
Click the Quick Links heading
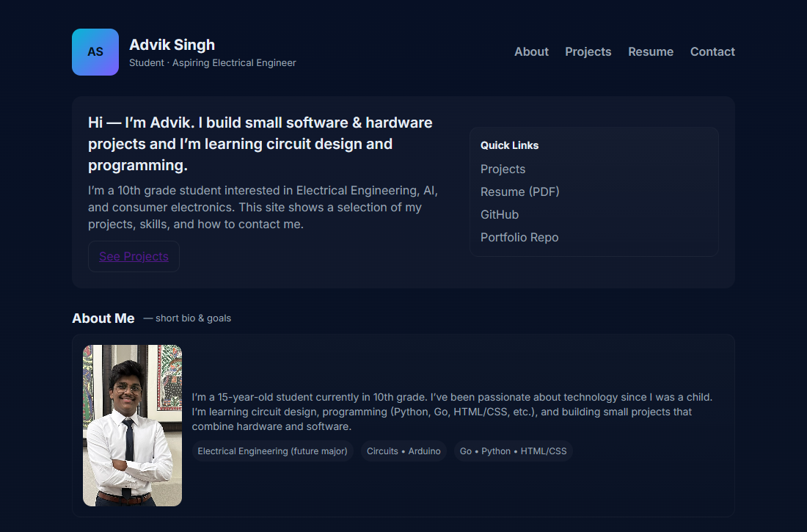[510, 145]
